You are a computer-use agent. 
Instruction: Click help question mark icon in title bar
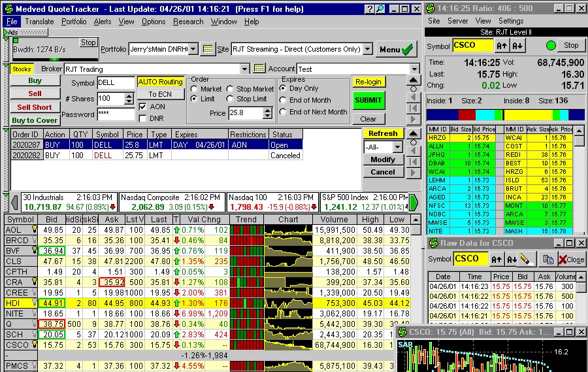pyautogui.click(x=370, y=9)
